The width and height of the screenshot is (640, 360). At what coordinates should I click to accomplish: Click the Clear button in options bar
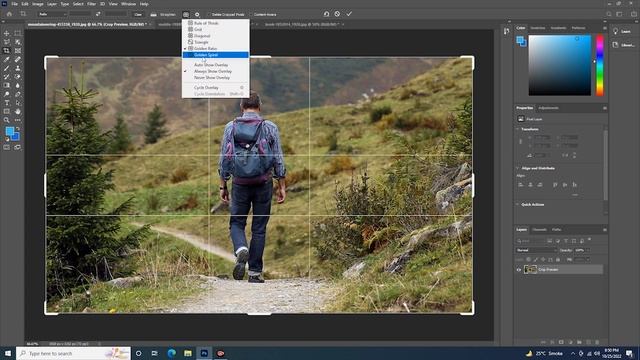point(138,14)
